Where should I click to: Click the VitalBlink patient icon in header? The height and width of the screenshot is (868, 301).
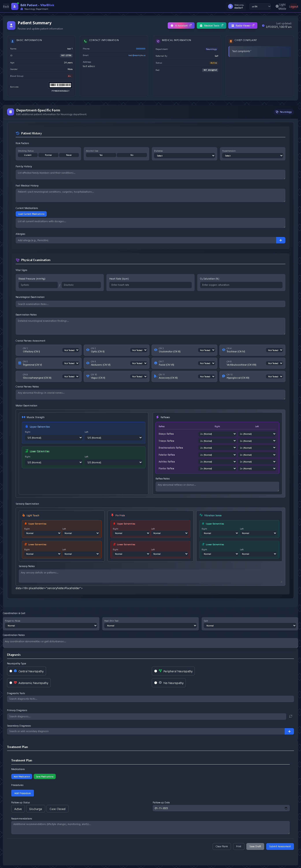[x=15, y=6]
